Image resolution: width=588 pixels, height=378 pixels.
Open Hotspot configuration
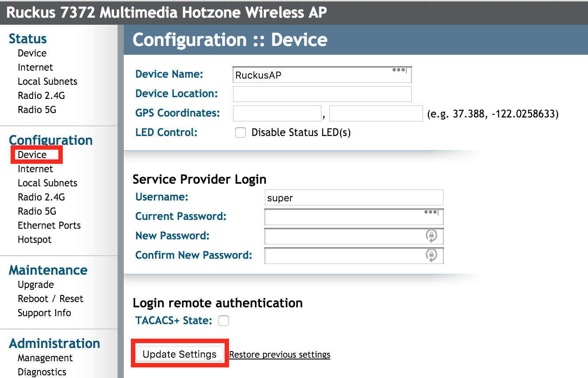click(x=34, y=239)
